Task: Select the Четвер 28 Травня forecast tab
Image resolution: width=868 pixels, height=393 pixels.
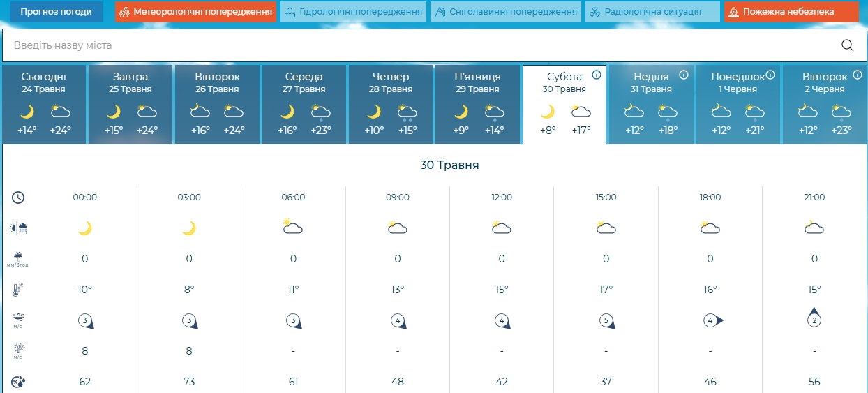Action: [391, 105]
